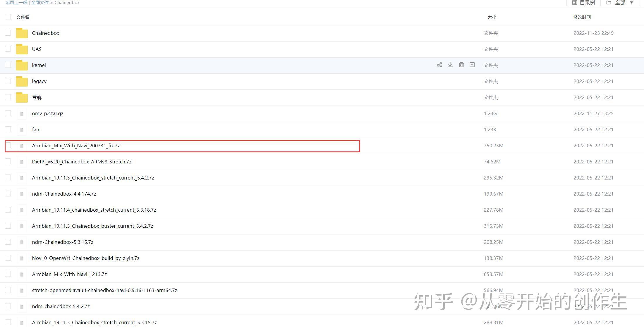The width and height of the screenshot is (644, 328).
Task: Click file icon of omv-p2.tar.gz
Action: [x=22, y=113]
